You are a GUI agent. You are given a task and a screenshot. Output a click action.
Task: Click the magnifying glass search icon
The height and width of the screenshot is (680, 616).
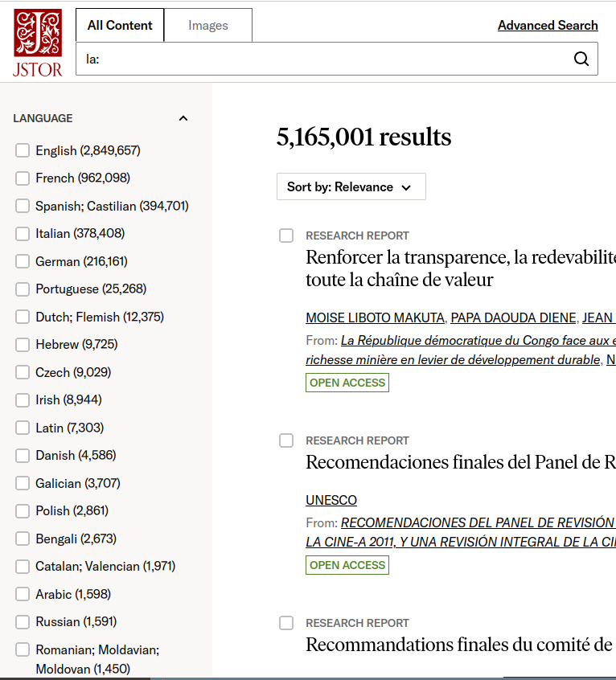tap(581, 59)
